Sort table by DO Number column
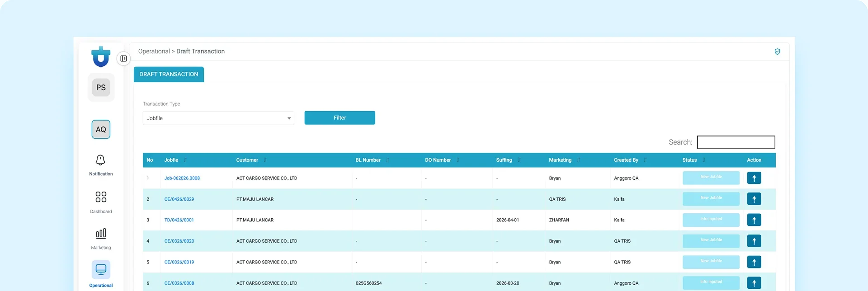The height and width of the screenshot is (291, 868). click(x=458, y=160)
